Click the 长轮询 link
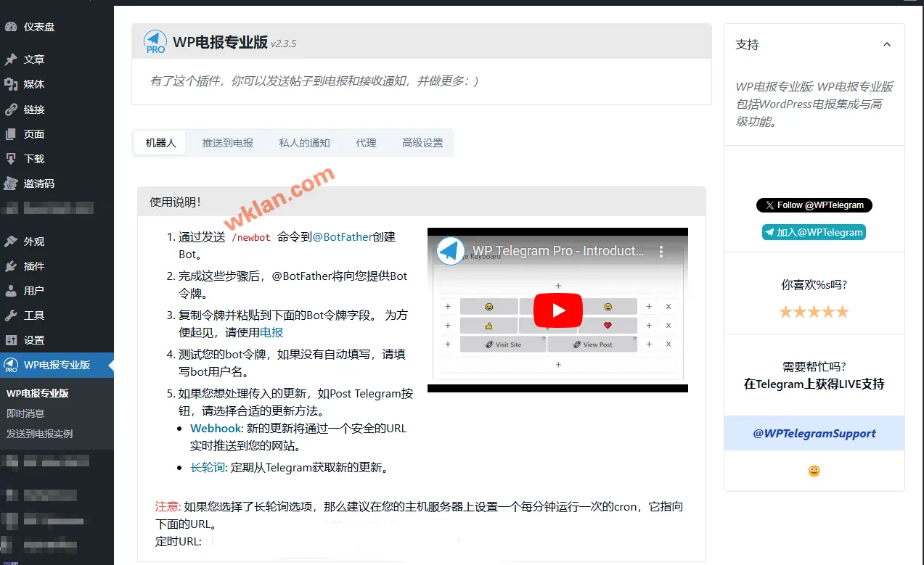 point(208,468)
